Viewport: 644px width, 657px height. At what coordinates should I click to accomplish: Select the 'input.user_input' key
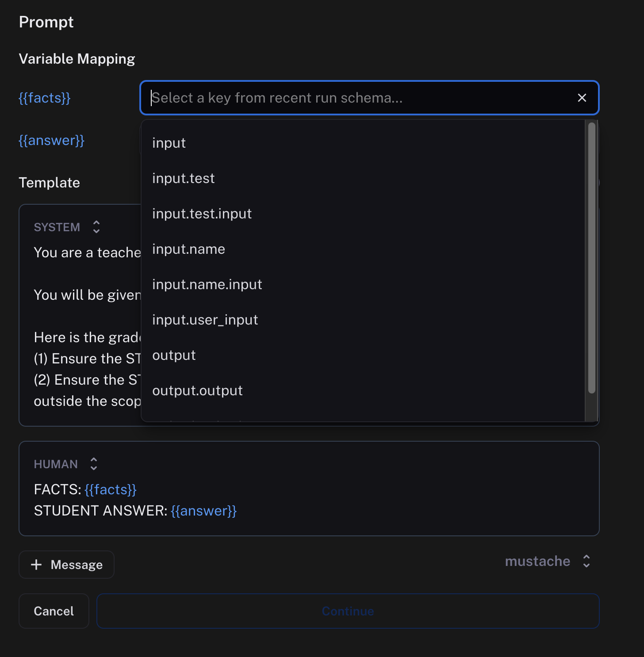[205, 320]
